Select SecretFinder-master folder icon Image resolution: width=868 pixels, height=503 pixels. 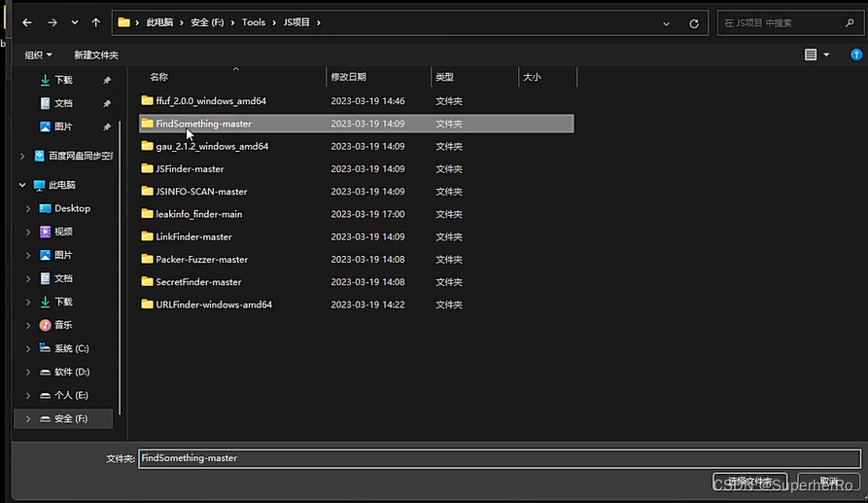147,281
